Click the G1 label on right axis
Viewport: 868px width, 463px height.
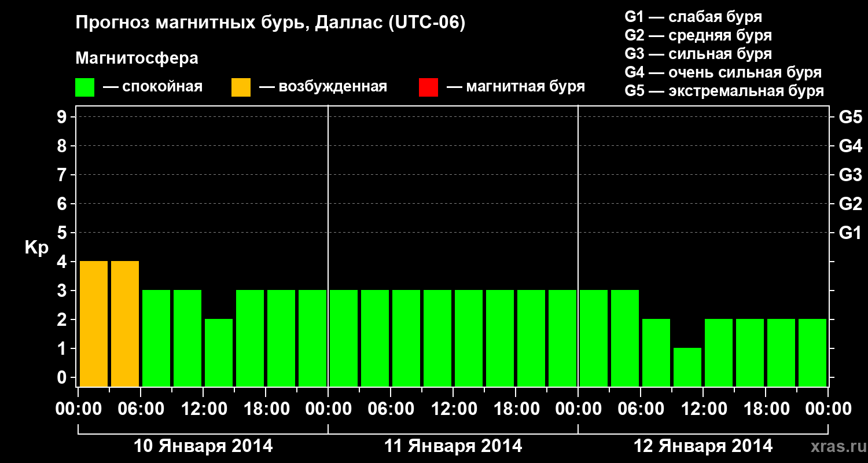(850, 233)
